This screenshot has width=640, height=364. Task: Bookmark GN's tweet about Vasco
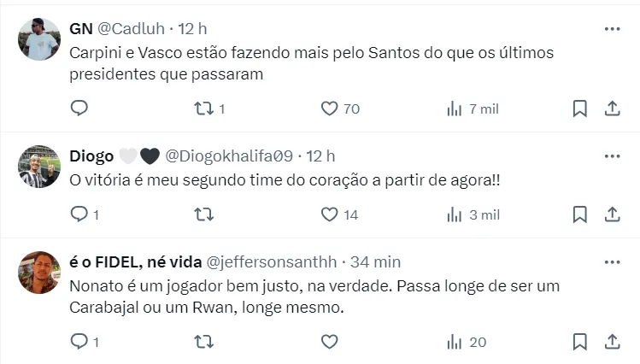point(579,109)
